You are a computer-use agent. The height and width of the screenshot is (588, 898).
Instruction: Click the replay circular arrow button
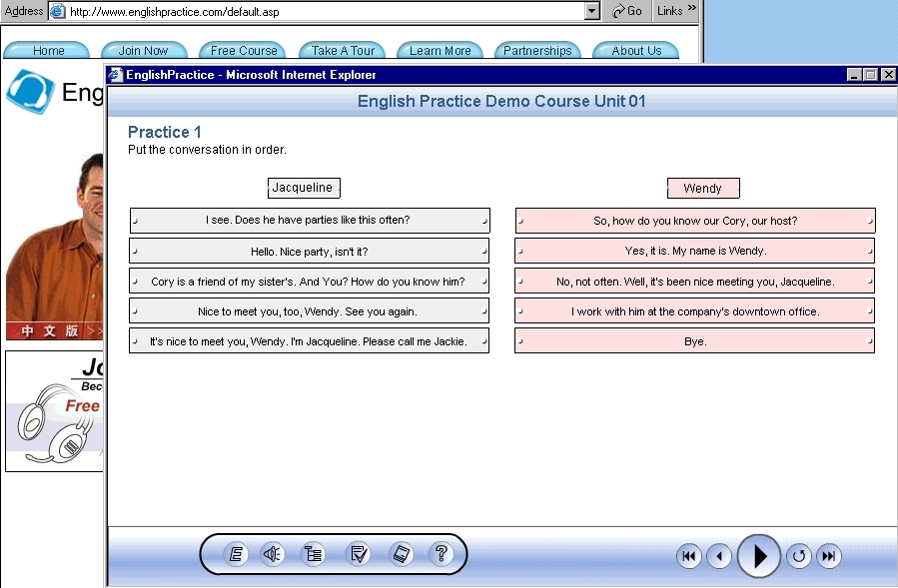798,557
